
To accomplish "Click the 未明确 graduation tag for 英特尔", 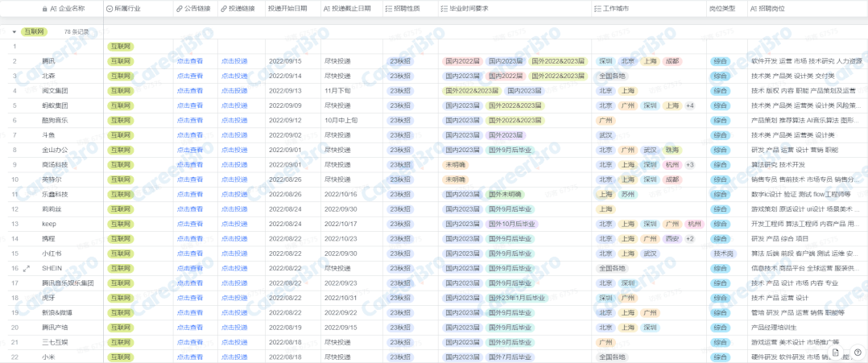I will (x=455, y=179).
